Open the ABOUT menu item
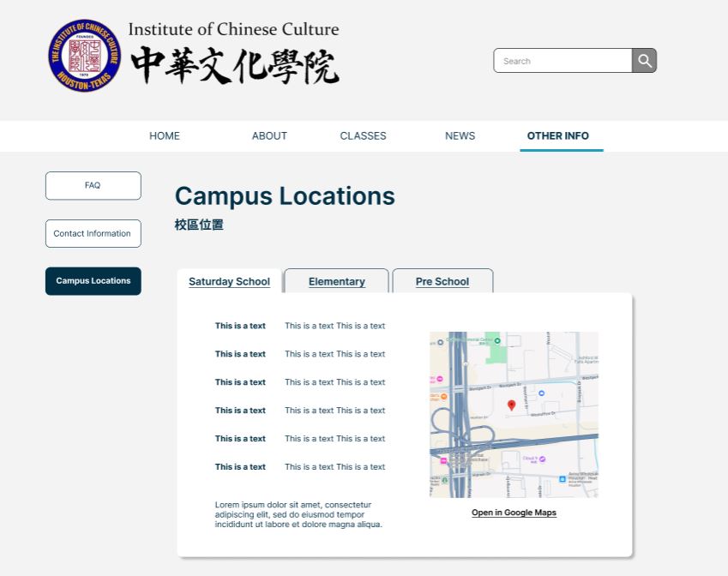 point(269,135)
